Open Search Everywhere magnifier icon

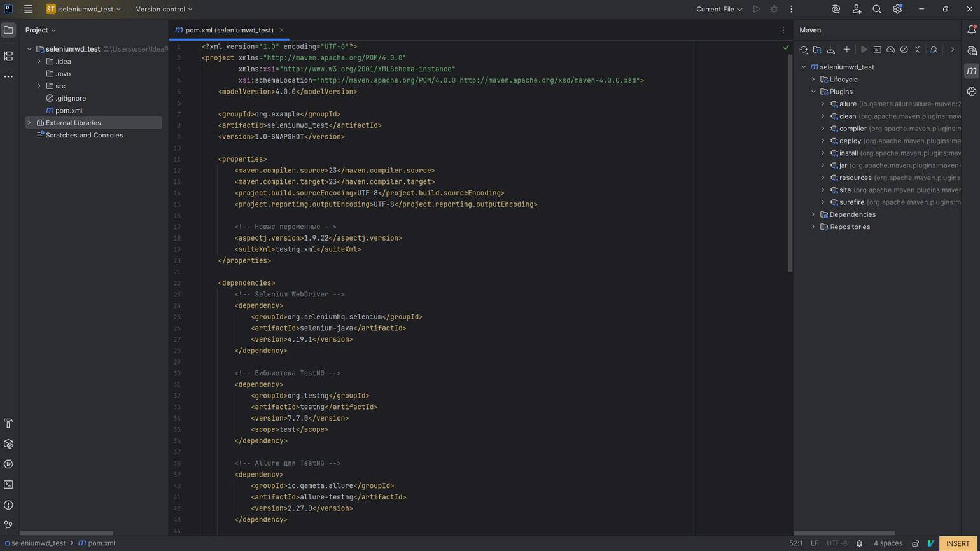pos(877,9)
